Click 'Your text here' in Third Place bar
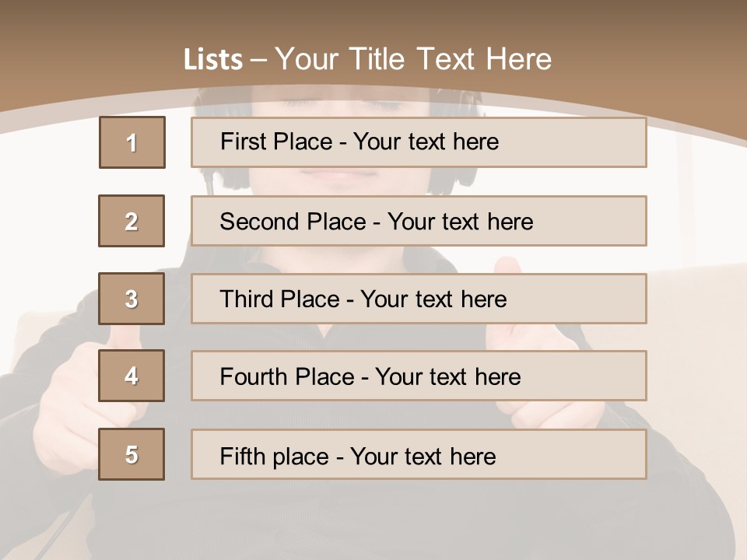This screenshot has width=747, height=560. [433, 299]
